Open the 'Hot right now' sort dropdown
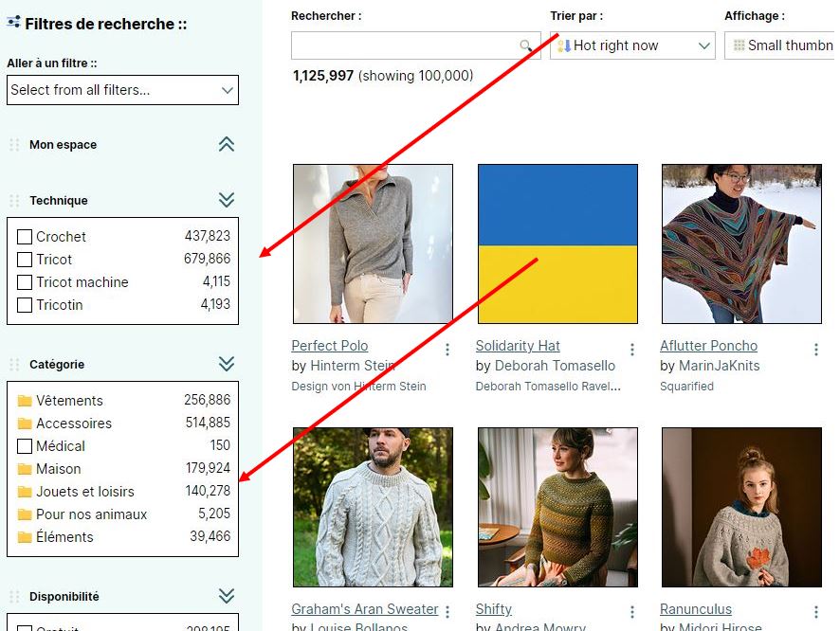 tap(632, 45)
